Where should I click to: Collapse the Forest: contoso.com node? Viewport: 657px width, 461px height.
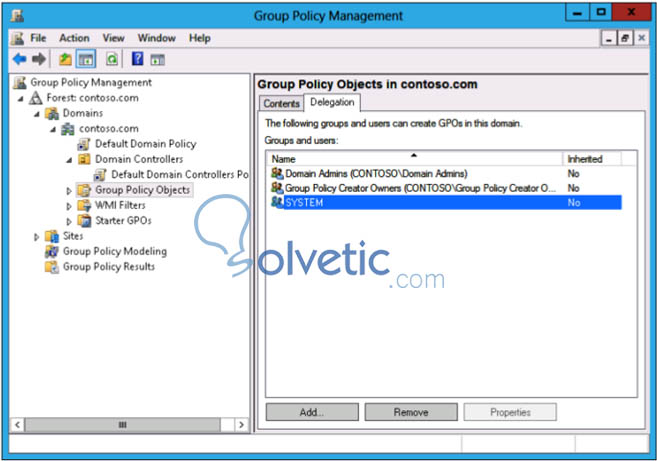click(x=21, y=99)
